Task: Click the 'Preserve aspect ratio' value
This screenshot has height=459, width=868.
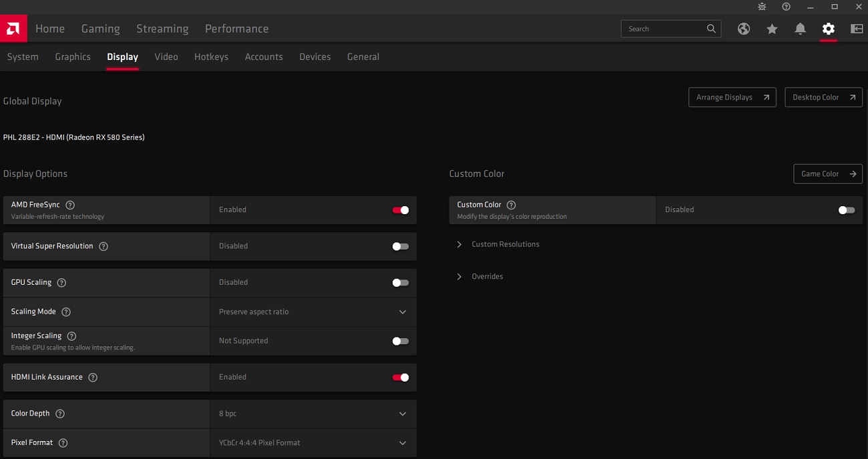Action: tap(254, 312)
